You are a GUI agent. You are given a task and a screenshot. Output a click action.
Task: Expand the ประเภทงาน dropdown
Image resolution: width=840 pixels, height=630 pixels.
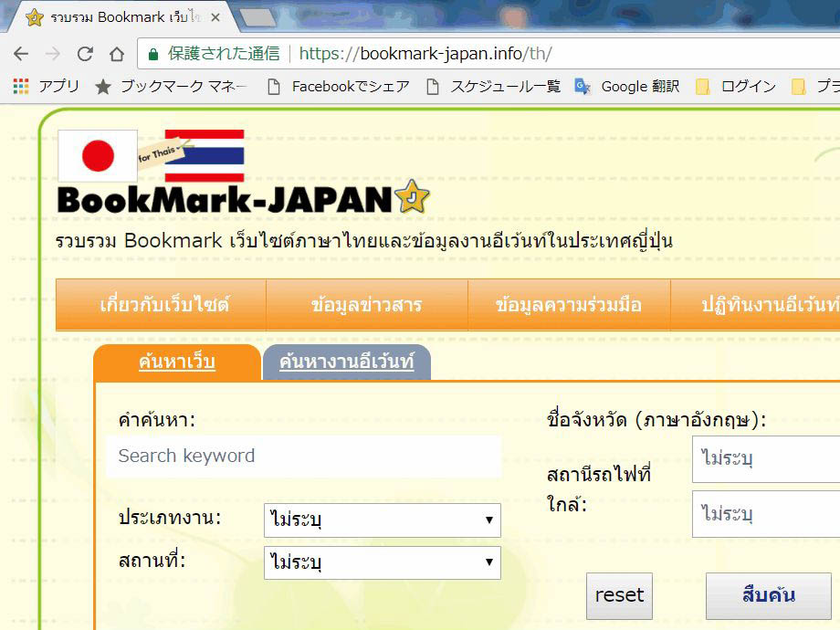(382, 520)
